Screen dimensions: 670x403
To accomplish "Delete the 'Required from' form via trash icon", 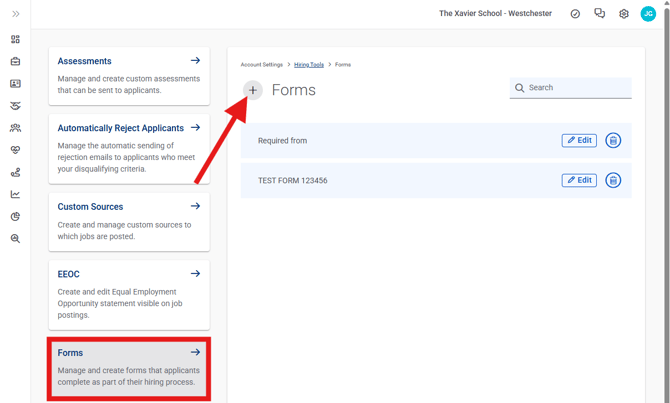I will pyautogui.click(x=613, y=140).
